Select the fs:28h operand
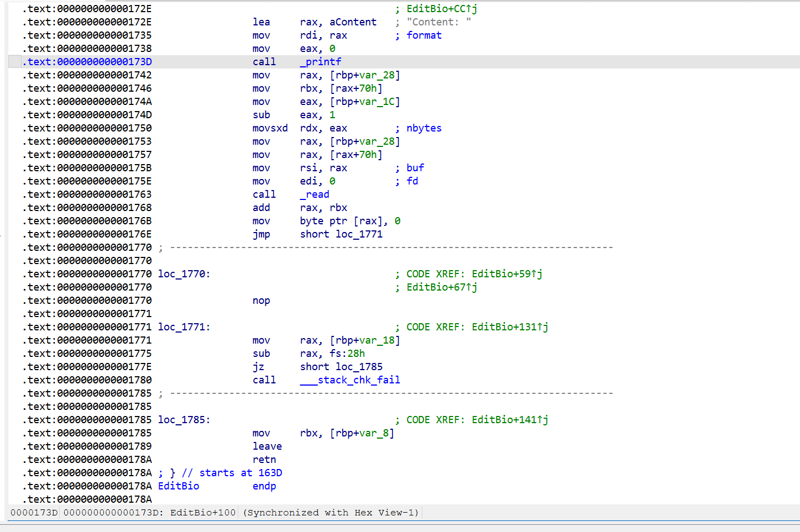This screenshot has height=532, width=800. [347, 354]
